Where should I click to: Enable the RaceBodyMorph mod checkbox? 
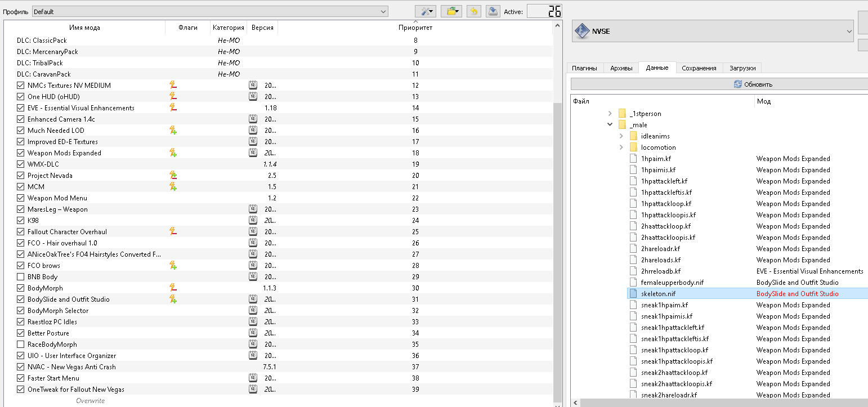(21, 345)
